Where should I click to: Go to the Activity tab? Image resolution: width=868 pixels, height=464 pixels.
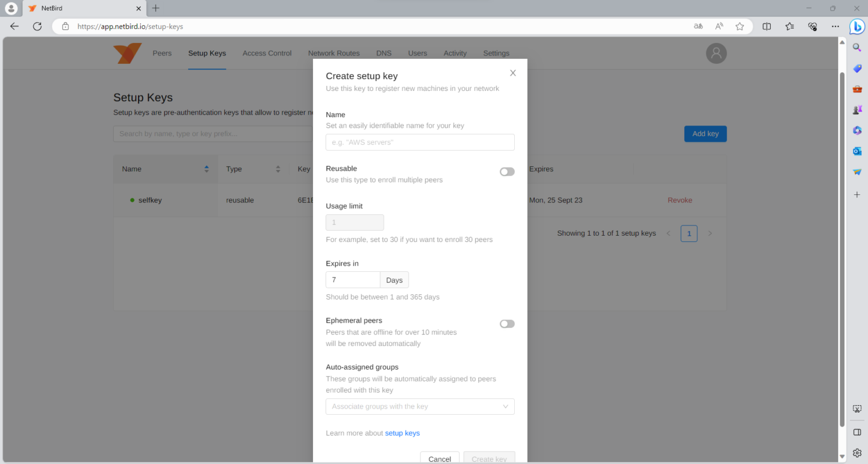(x=455, y=53)
